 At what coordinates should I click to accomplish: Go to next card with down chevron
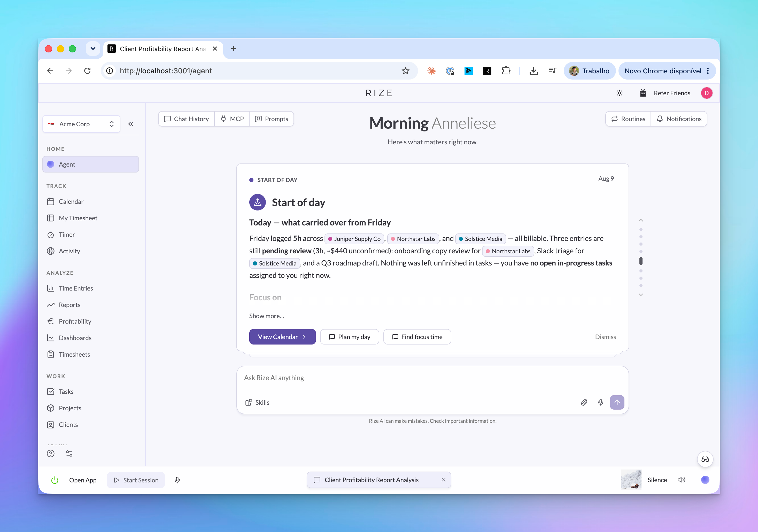[641, 294]
